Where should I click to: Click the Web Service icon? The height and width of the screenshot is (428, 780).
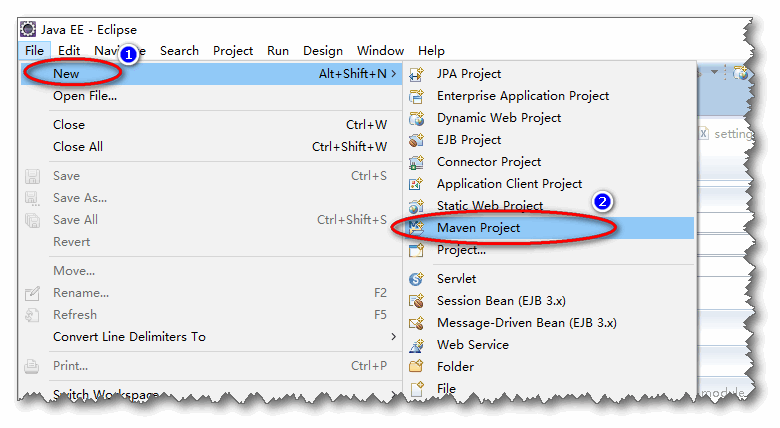pos(416,345)
